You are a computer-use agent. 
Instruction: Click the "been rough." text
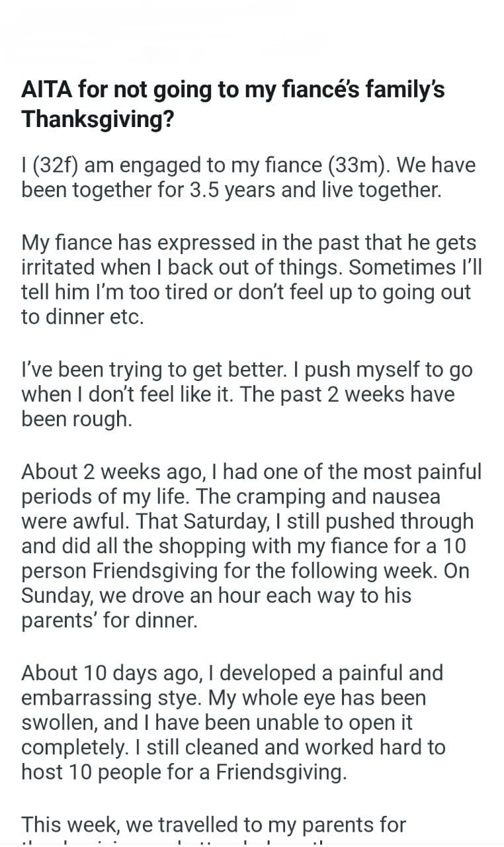pyautogui.click(x=77, y=420)
